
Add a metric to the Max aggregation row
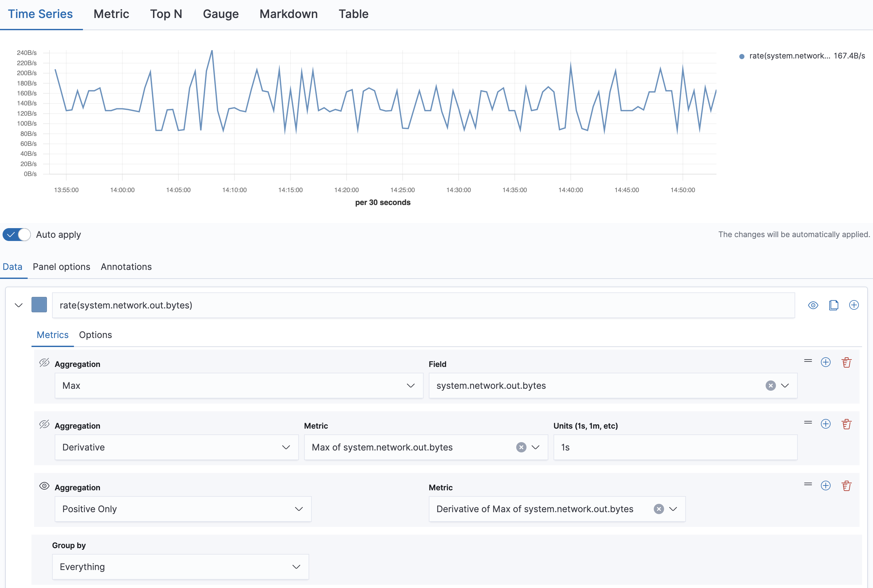point(826,362)
